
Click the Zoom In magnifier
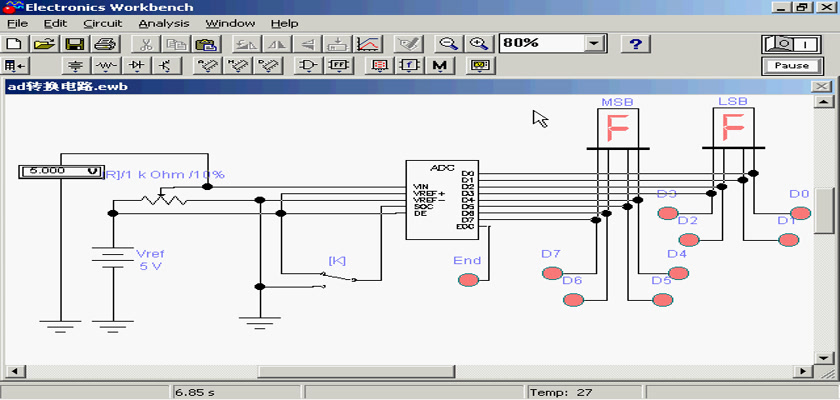click(478, 44)
